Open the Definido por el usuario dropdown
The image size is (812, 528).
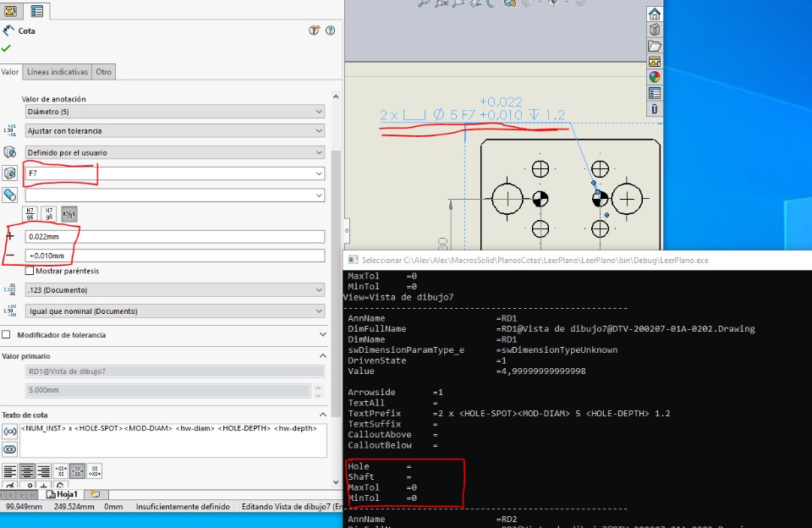(x=175, y=152)
